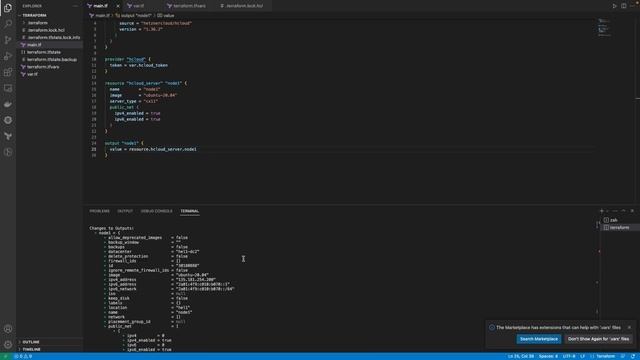The height and width of the screenshot is (360, 640).
Task: Click Don't Show Again for 'vars' files
Action: 598,339
